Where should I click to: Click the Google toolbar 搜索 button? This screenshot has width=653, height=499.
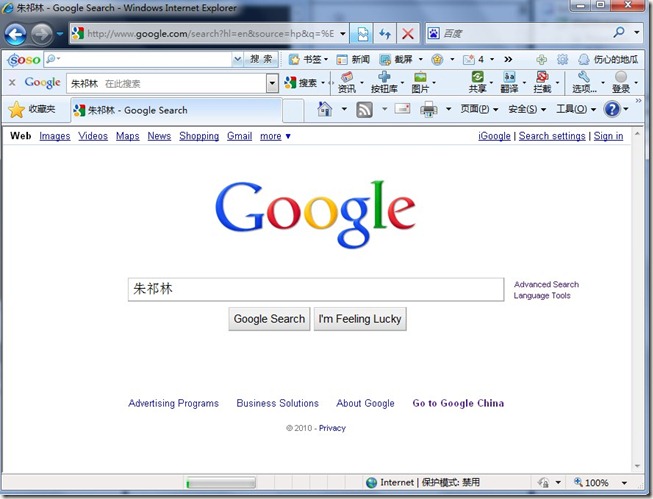click(301, 83)
